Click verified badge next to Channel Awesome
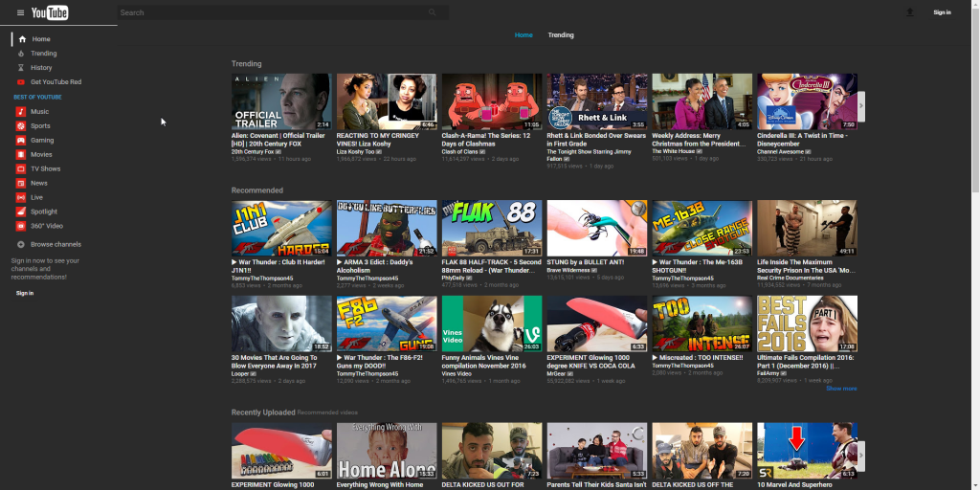 pos(808,152)
